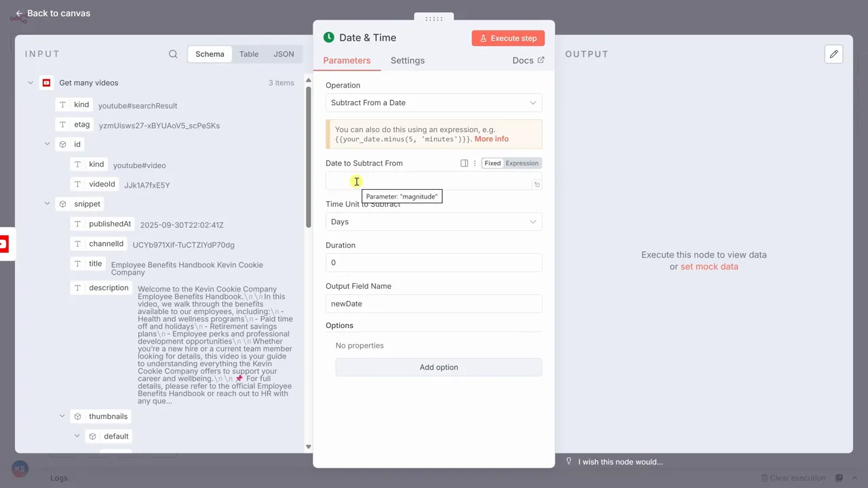
Task: Click the text type icon beside etag
Action: [63, 125]
